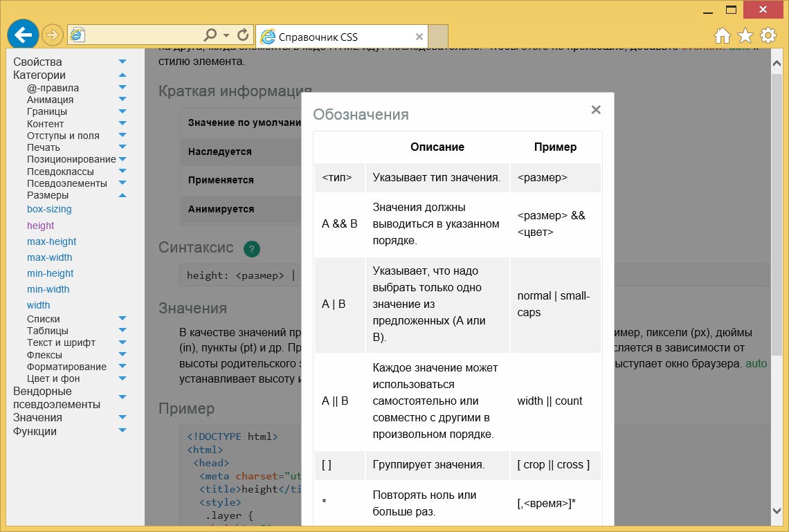This screenshot has height=532, width=789.
Task: Click the search magnifier icon in address bar
Action: click(210, 35)
